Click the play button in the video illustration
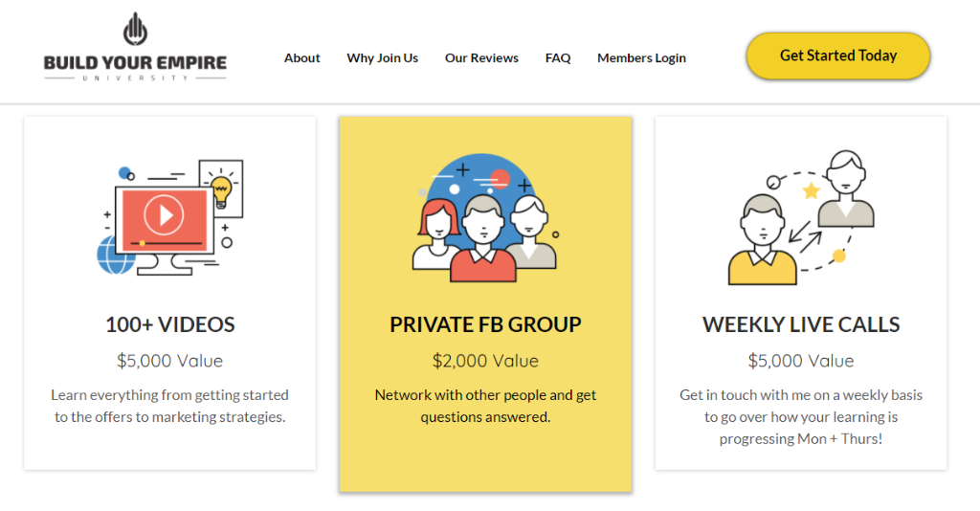980x511 pixels. [x=164, y=215]
